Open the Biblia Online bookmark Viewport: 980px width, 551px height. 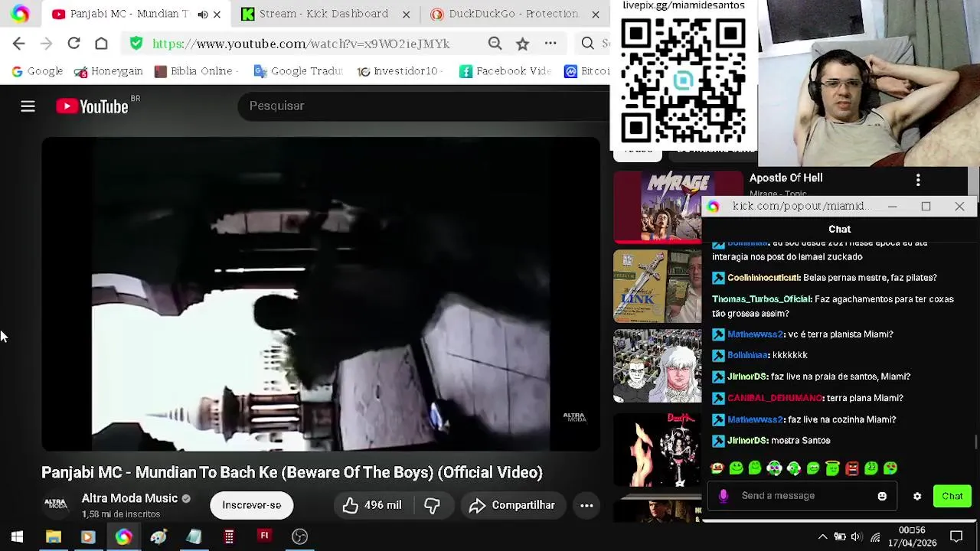click(197, 71)
